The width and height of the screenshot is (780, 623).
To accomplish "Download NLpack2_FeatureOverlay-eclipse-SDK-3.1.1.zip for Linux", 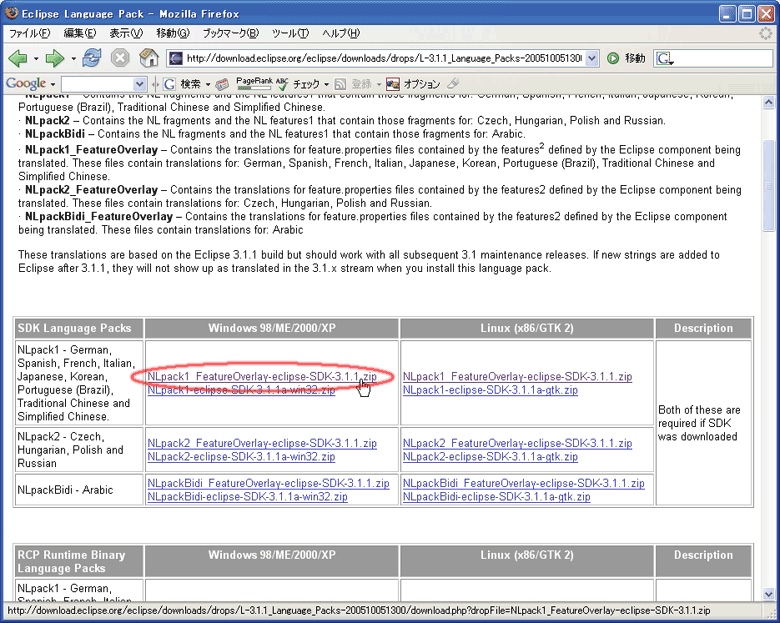I will pyautogui.click(x=517, y=443).
